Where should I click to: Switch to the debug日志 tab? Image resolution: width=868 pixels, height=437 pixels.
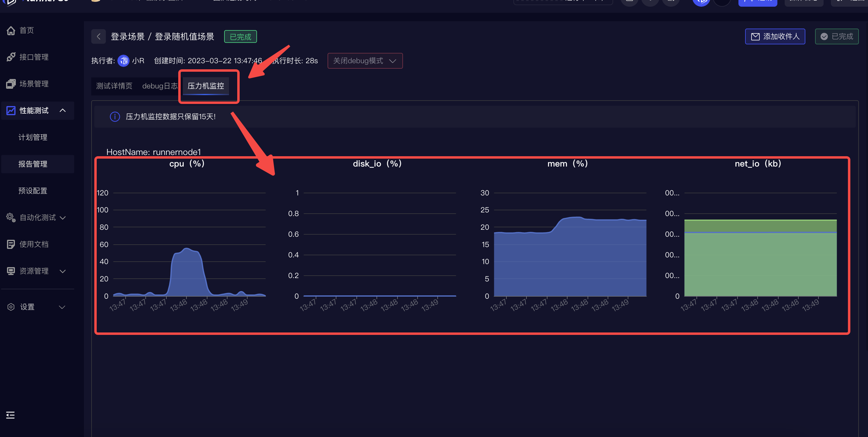click(160, 86)
